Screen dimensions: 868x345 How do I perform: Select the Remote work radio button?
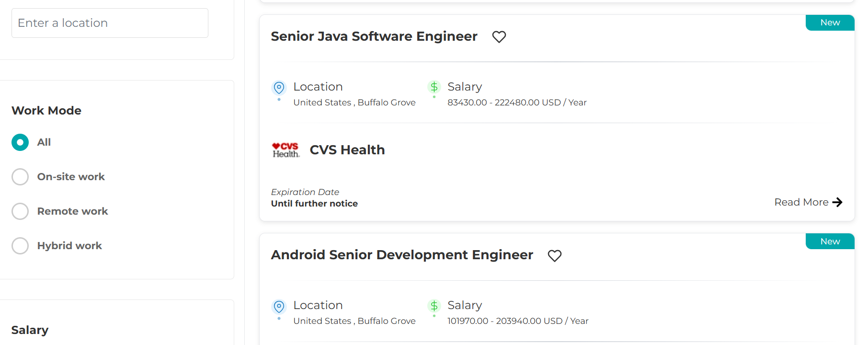(x=20, y=211)
